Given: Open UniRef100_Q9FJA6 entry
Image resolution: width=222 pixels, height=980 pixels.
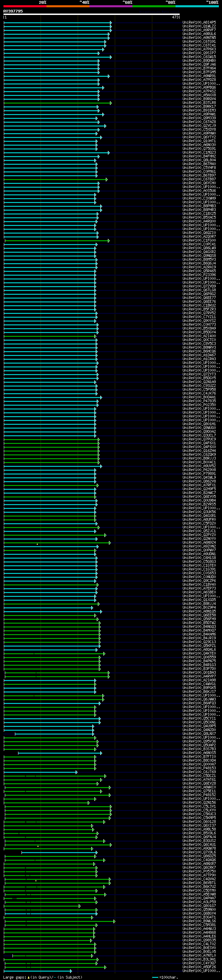Looking at the screenshot, I should point(199,64).
